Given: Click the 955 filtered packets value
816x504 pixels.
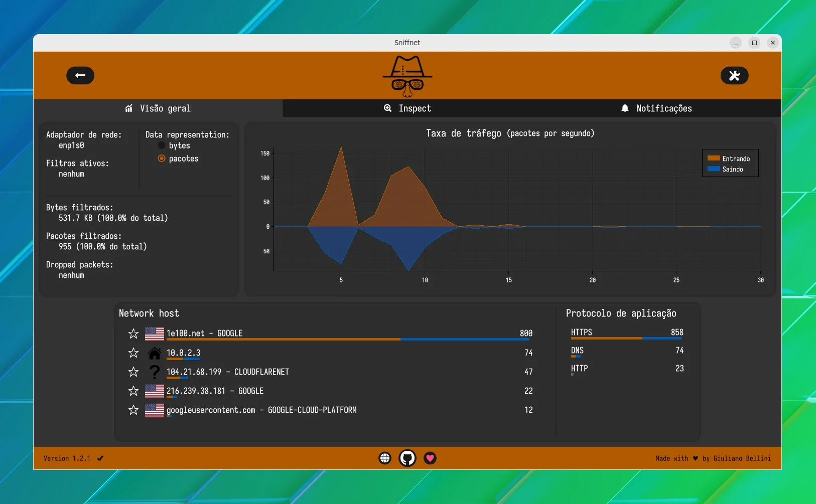Looking at the screenshot, I should [x=102, y=247].
